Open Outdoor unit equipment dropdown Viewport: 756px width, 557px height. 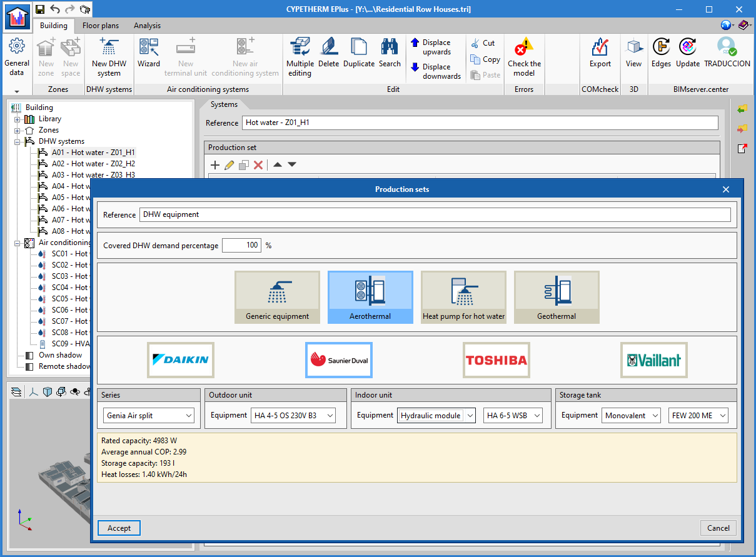coord(293,415)
